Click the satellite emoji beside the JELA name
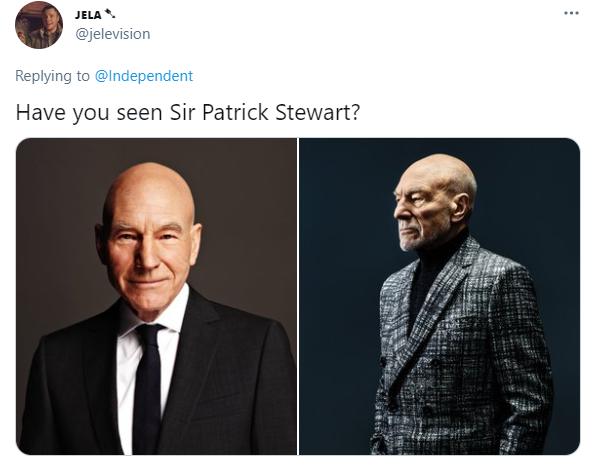The width and height of the screenshot is (594, 473). 109,15
